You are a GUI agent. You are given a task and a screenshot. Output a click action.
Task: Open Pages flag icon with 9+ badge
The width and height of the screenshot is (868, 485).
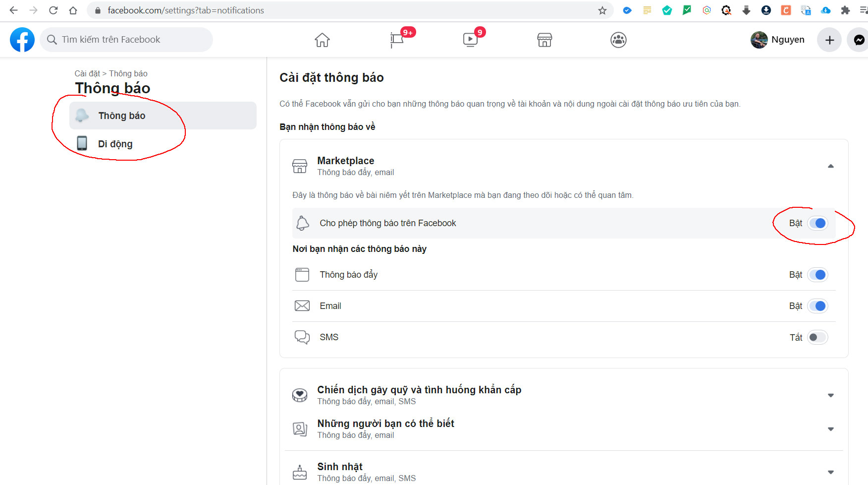(397, 40)
